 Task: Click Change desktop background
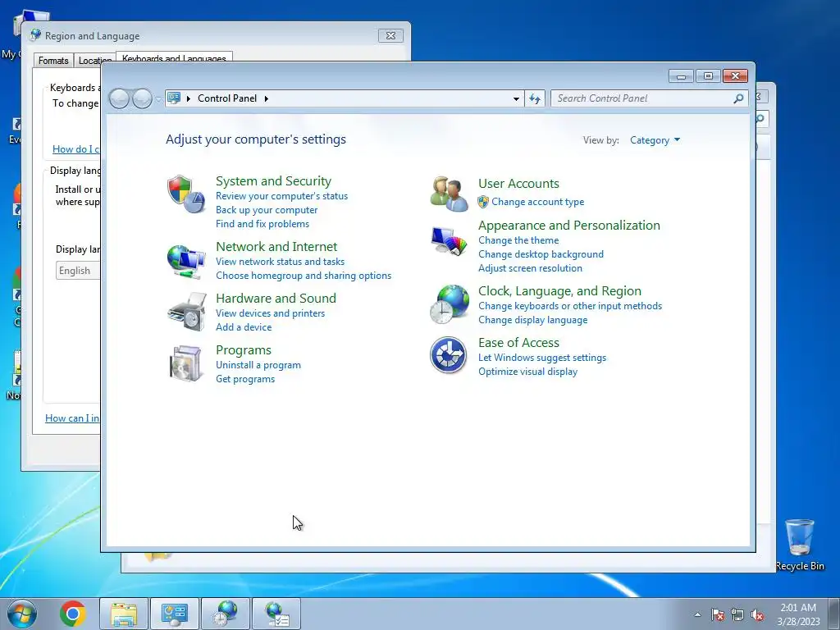coord(541,254)
